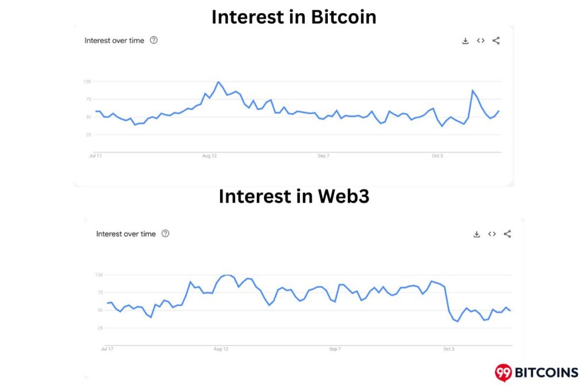The width and height of the screenshot is (588, 392).
Task: Click the 100 peak of Bitcoin trend line
Action: tap(218, 82)
